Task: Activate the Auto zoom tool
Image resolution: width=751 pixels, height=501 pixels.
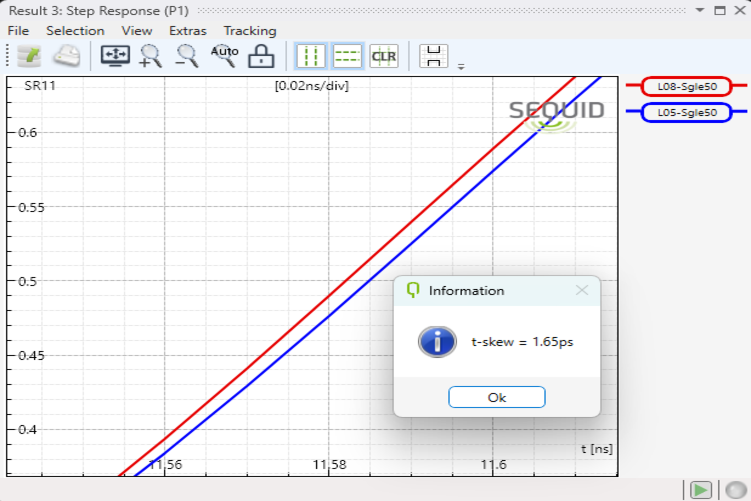Action: point(224,55)
